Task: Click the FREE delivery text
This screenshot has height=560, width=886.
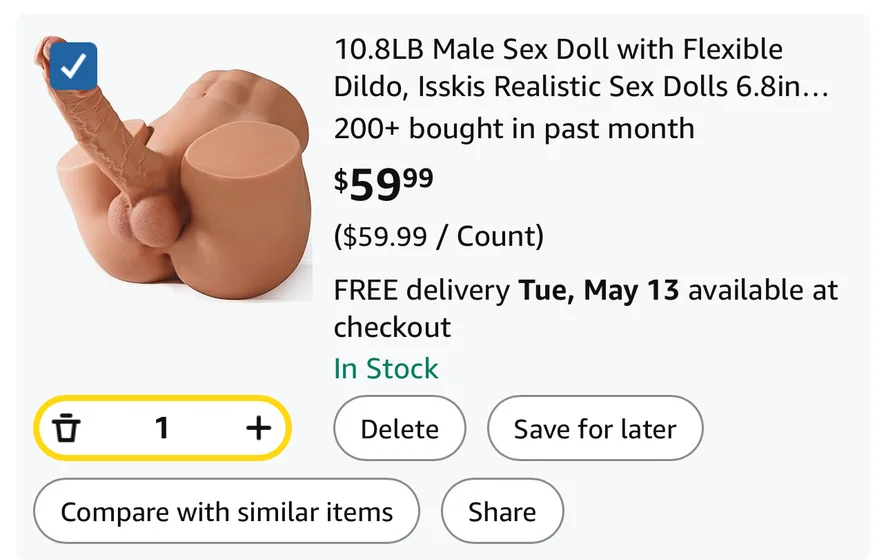Action: pyautogui.click(x=422, y=291)
